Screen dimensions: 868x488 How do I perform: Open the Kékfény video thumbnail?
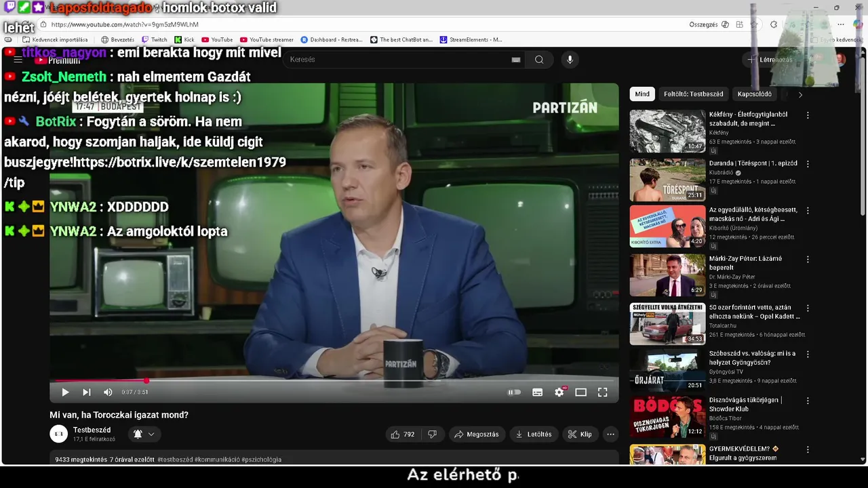[667, 131]
